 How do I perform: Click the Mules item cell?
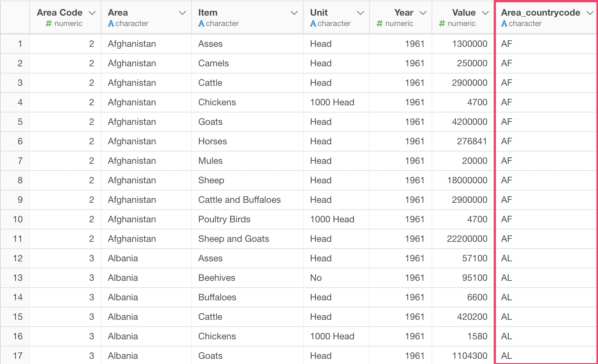(x=247, y=161)
